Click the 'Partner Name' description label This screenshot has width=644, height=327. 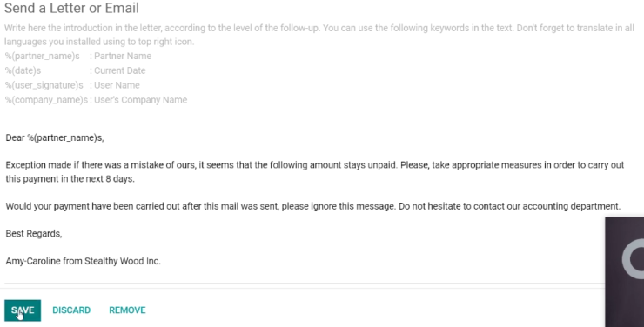[x=123, y=56]
